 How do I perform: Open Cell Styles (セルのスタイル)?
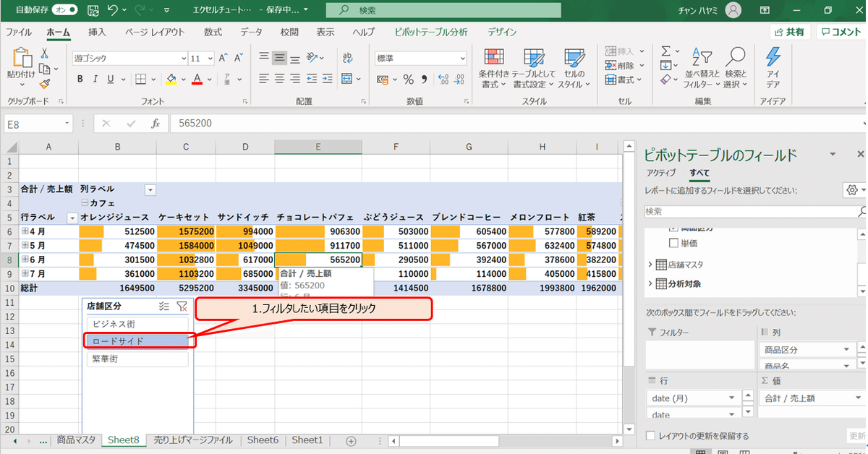click(x=574, y=69)
